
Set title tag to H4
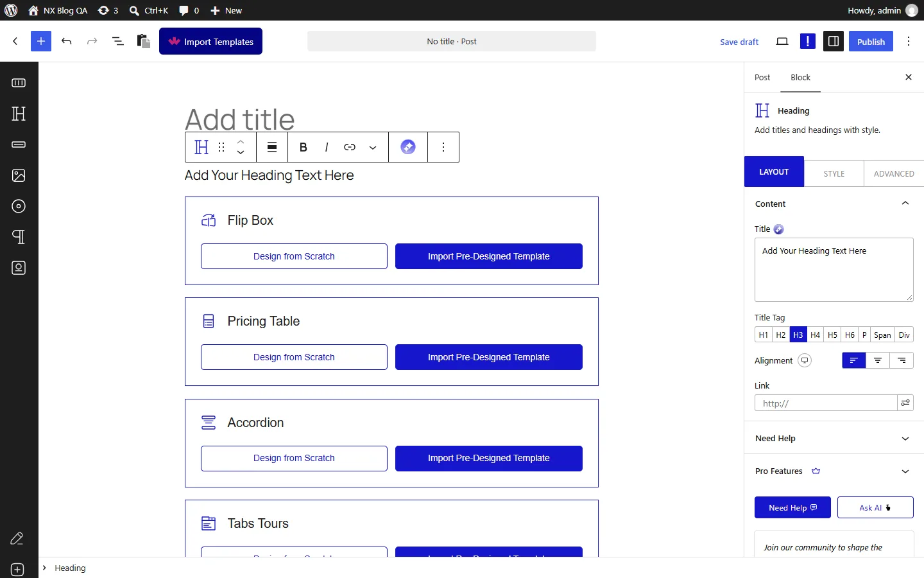[x=816, y=335]
